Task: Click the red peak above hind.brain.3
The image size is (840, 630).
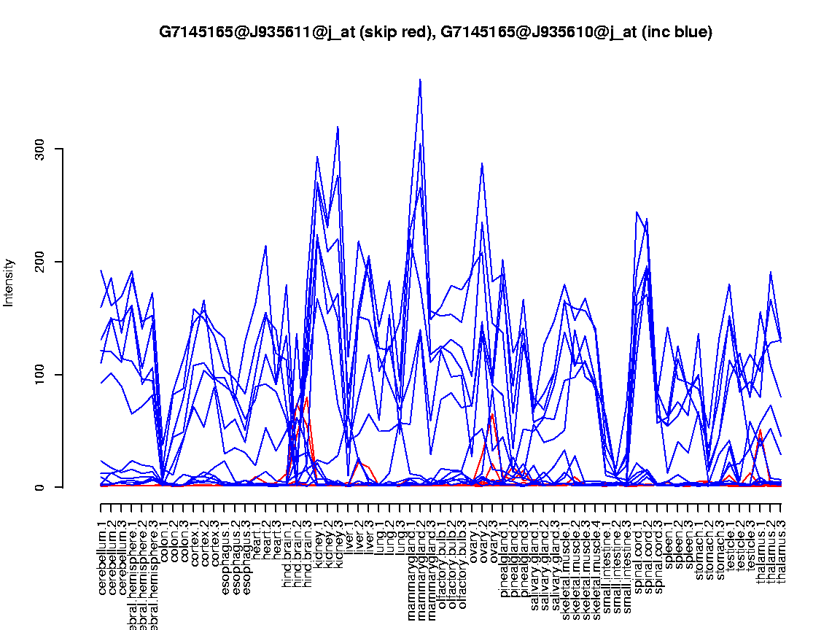Action: coord(307,397)
